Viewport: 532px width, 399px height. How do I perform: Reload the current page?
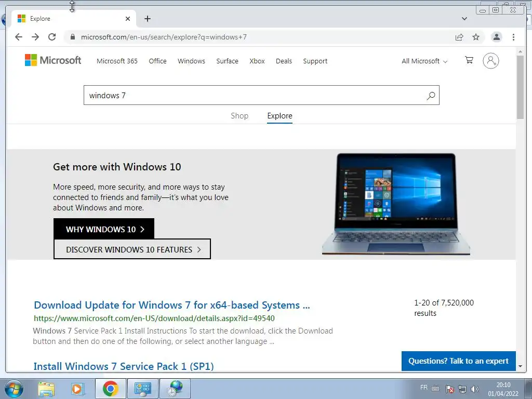tap(52, 37)
